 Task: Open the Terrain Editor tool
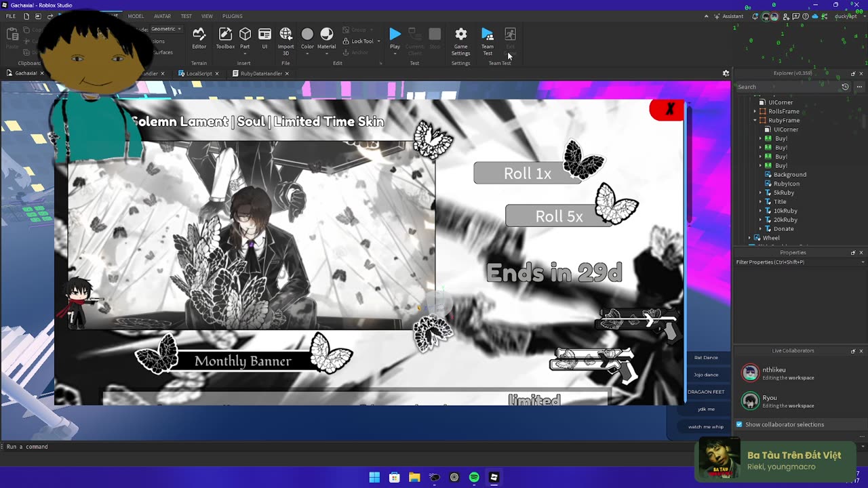pos(199,37)
